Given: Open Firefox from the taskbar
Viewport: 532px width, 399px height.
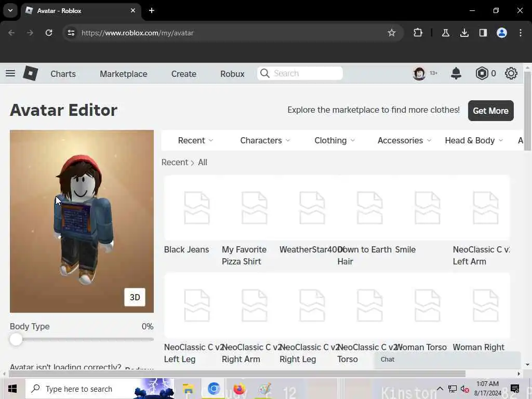Looking at the screenshot, I should click(239, 389).
